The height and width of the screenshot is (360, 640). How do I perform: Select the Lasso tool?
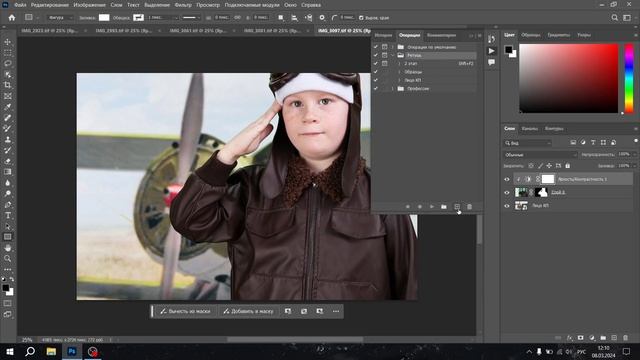point(8,64)
